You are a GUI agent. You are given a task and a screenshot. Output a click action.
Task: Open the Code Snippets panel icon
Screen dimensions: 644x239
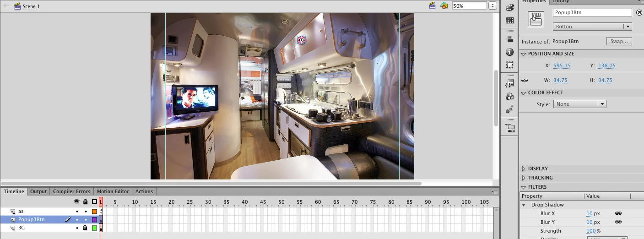(x=509, y=84)
